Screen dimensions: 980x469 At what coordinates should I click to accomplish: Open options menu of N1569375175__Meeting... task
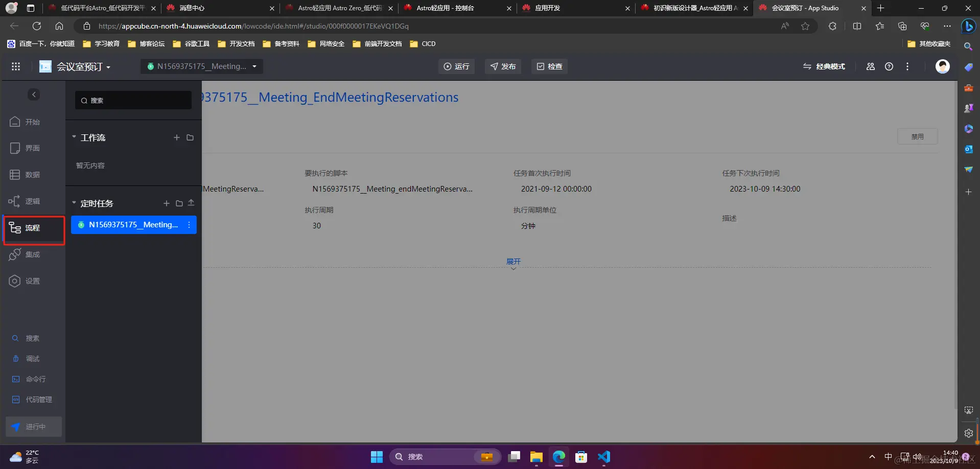click(189, 225)
